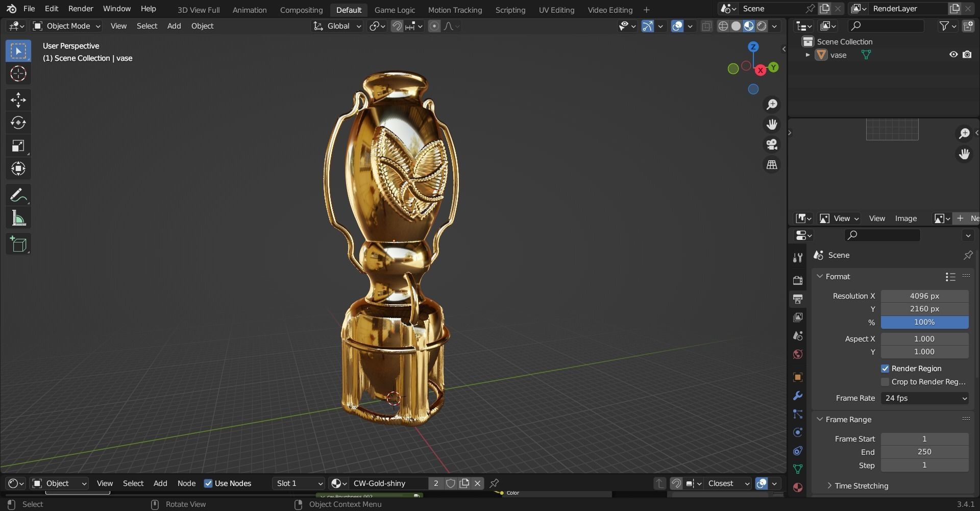The height and width of the screenshot is (511, 980).
Task: Click new image plus button in image editor
Action: click(960, 218)
